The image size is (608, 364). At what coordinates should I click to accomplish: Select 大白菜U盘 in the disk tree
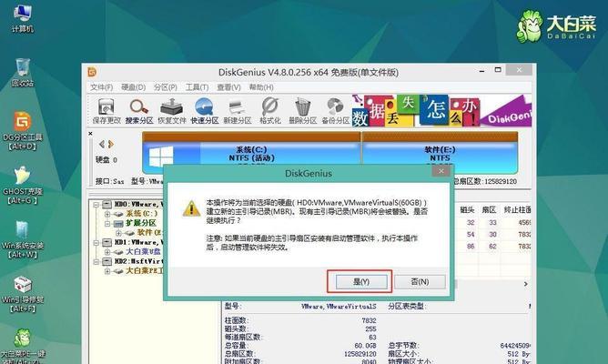[x=143, y=252]
